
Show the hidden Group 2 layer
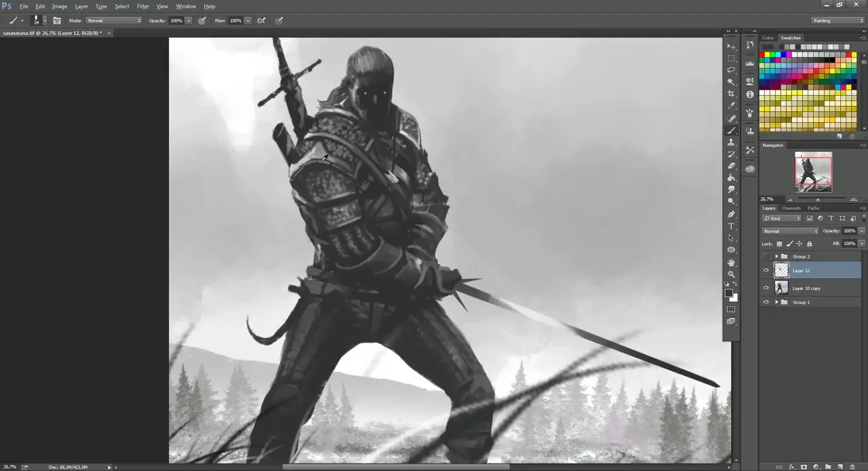(766, 257)
